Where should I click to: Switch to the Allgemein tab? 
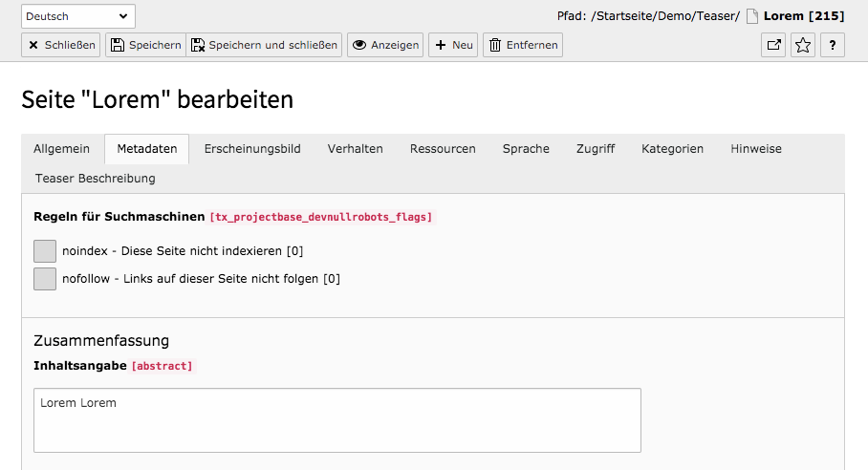point(61,149)
